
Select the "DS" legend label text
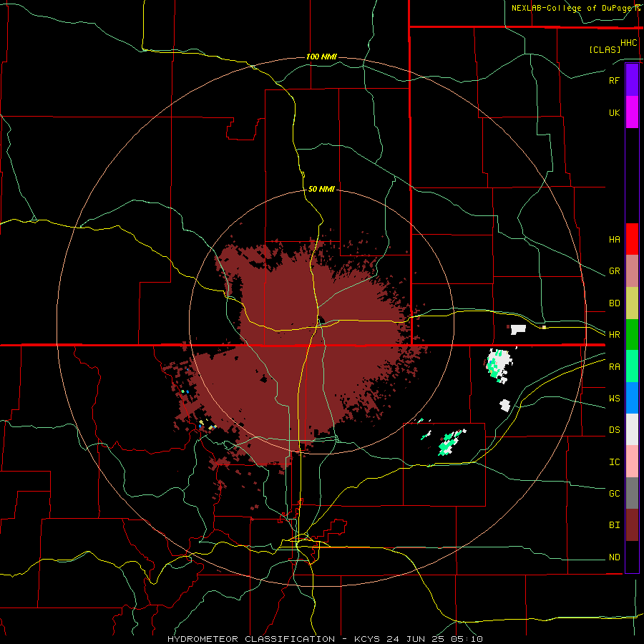[614, 430]
